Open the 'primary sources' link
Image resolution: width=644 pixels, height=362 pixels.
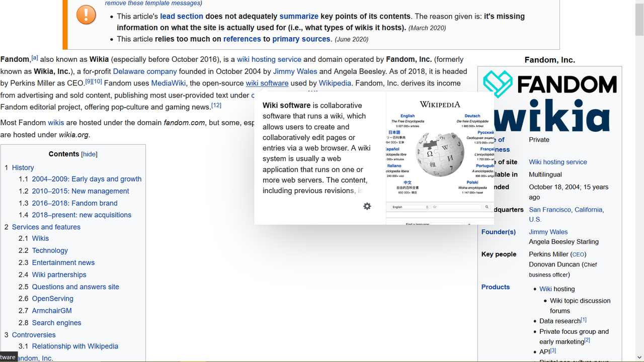[301, 39]
